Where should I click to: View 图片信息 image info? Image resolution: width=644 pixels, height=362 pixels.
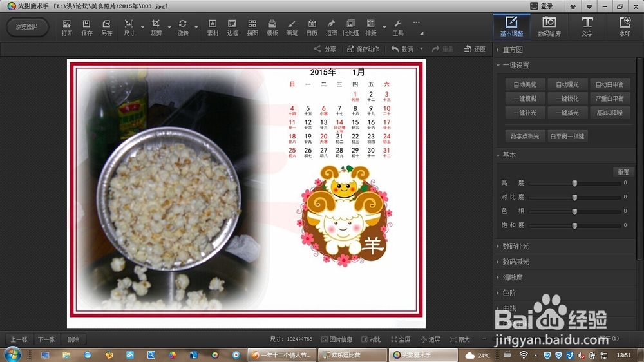(x=337, y=339)
